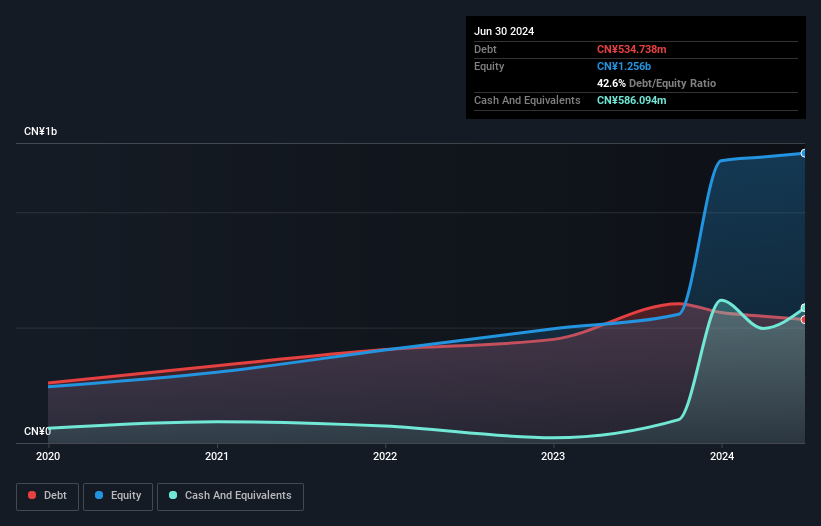This screenshot has width=821, height=526.
Task: Click the CN¥586.094m cash value
Action: [631, 100]
